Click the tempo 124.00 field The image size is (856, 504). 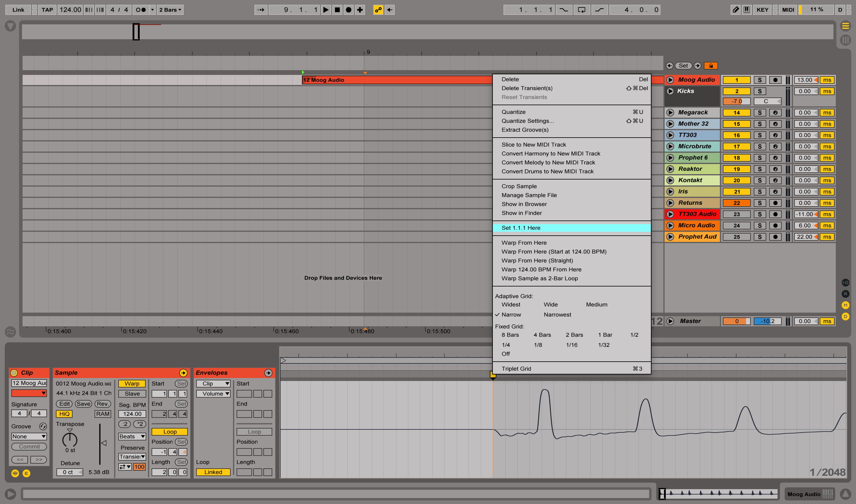point(70,10)
